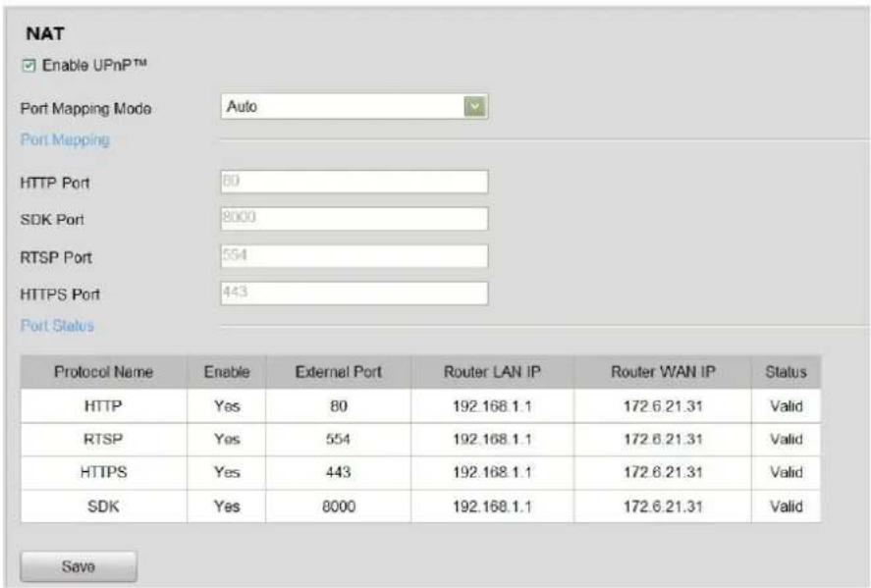
Task: Click the Port Mapping Mode label
Action: click(85, 108)
